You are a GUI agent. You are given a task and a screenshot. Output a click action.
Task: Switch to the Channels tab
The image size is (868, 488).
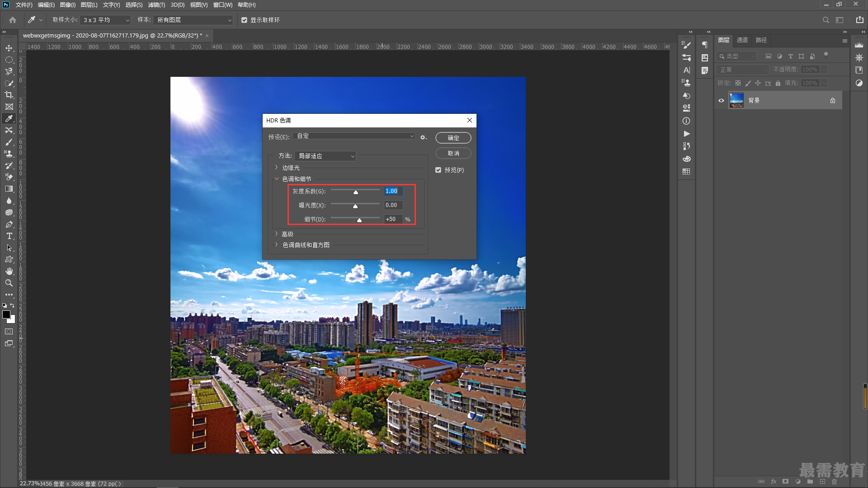[742, 40]
